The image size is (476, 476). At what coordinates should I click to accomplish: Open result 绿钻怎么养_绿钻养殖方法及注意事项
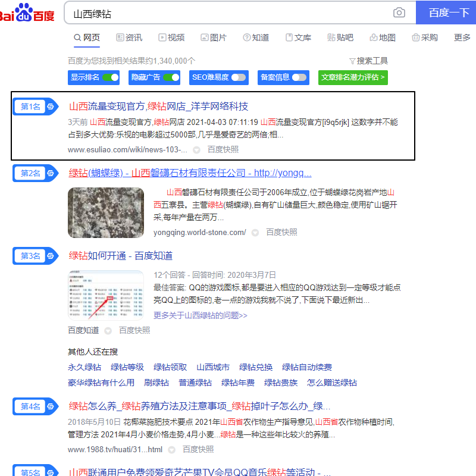199,406
